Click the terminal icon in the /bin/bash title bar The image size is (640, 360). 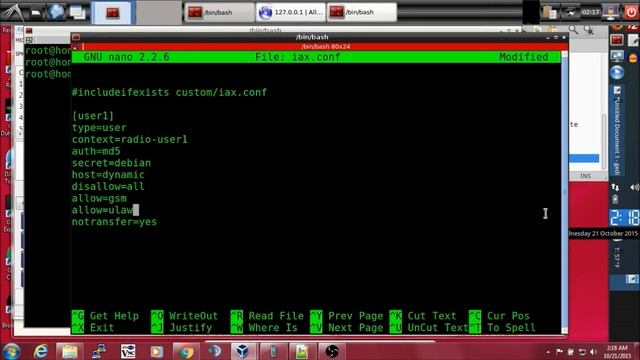(x=76, y=37)
